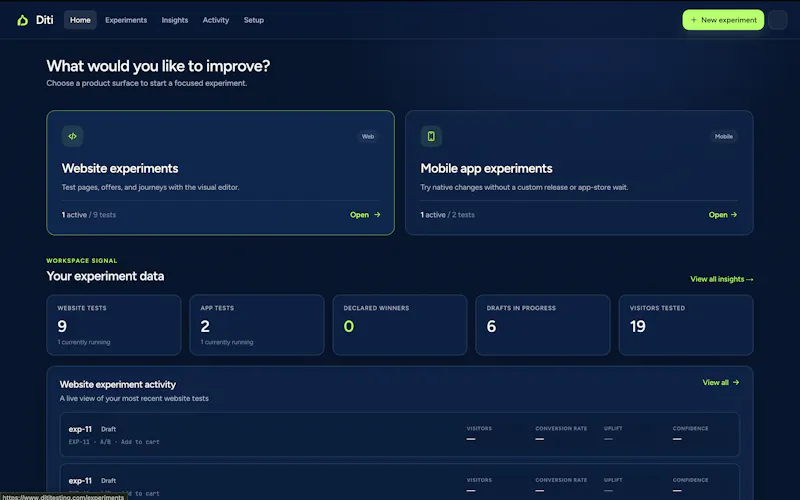The width and height of the screenshot is (800, 500).
Task: Open the Visitors Tested stat card
Action: 686,325
